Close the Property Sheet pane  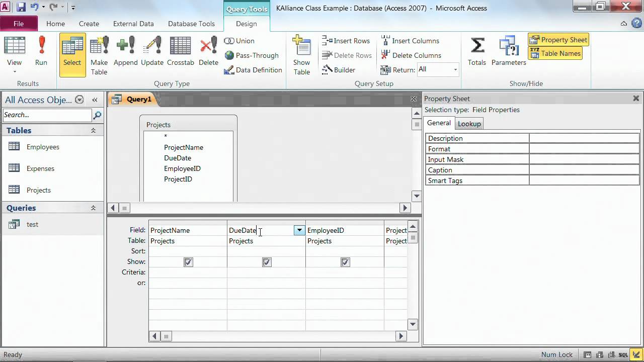[x=636, y=99]
